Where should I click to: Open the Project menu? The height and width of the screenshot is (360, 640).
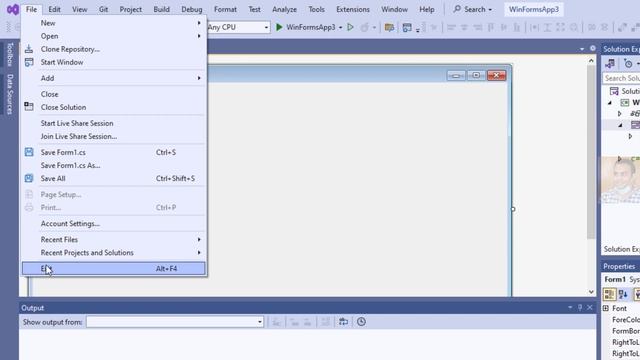click(x=131, y=9)
